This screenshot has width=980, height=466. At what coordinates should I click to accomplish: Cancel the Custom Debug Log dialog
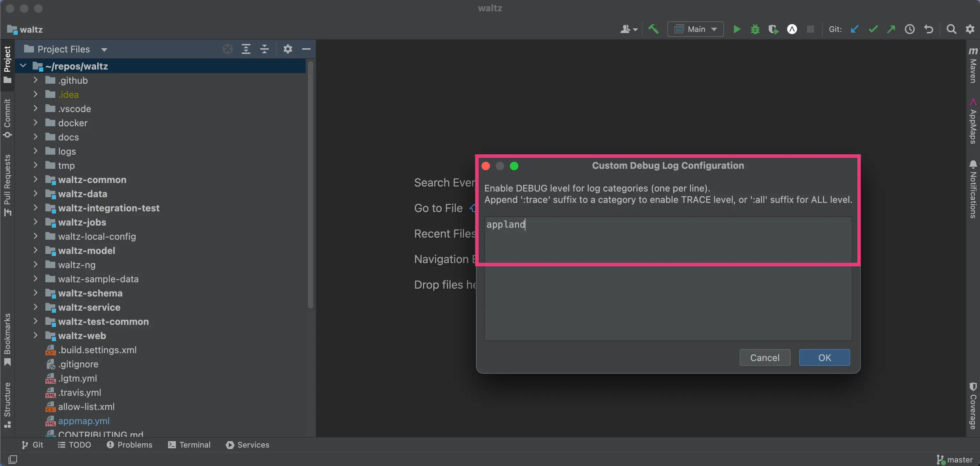[x=765, y=357]
